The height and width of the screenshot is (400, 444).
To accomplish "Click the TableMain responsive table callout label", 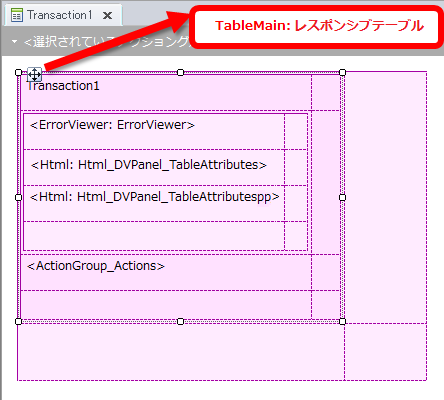I will point(319,26).
